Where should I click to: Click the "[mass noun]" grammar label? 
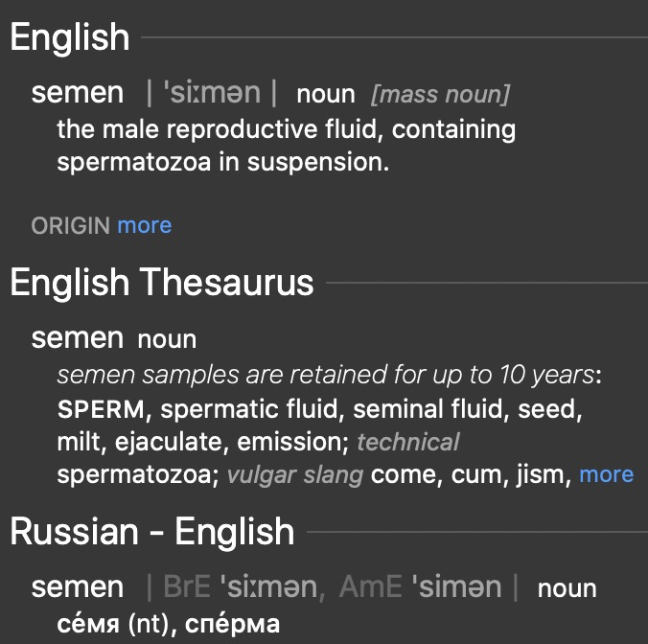pyautogui.click(x=440, y=94)
